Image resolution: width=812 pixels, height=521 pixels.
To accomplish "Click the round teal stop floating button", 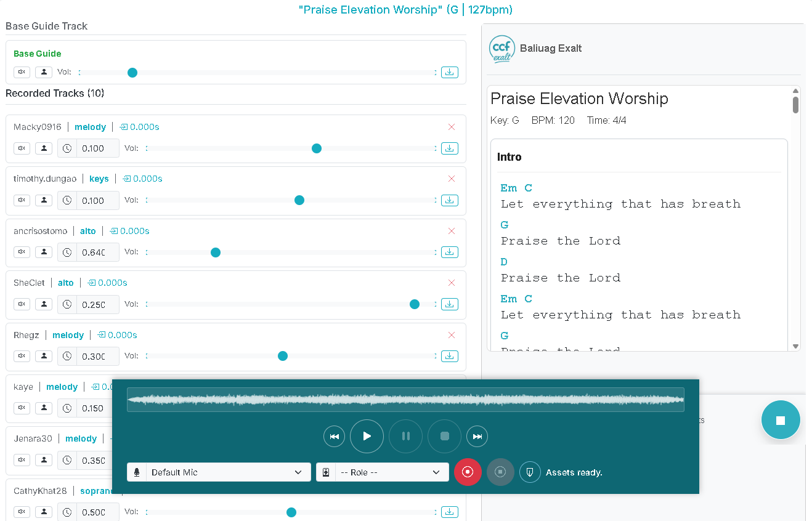I will [780, 420].
